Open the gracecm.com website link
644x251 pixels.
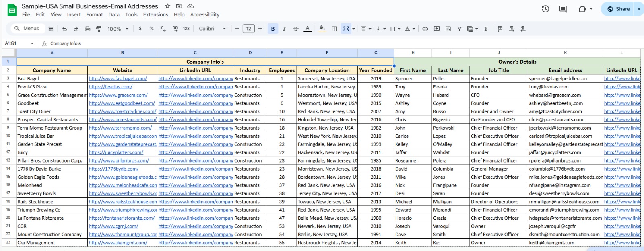pos(118,95)
